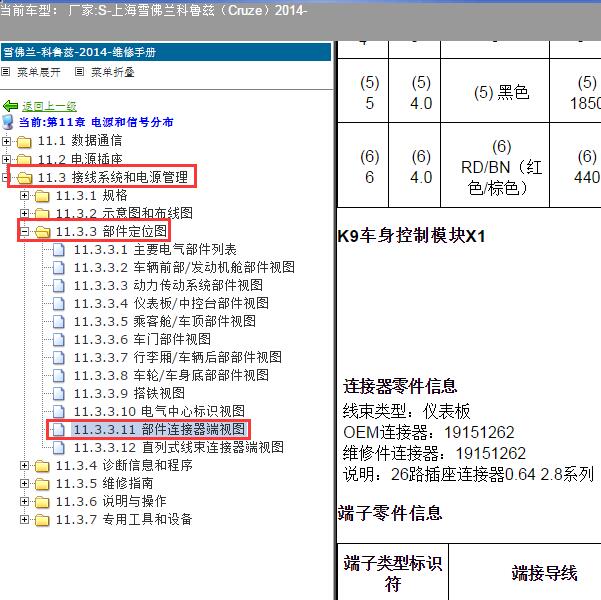Click the (5) 黑色 table cell
The width and height of the screenshot is (601, 600).
[x=495, y=91]
